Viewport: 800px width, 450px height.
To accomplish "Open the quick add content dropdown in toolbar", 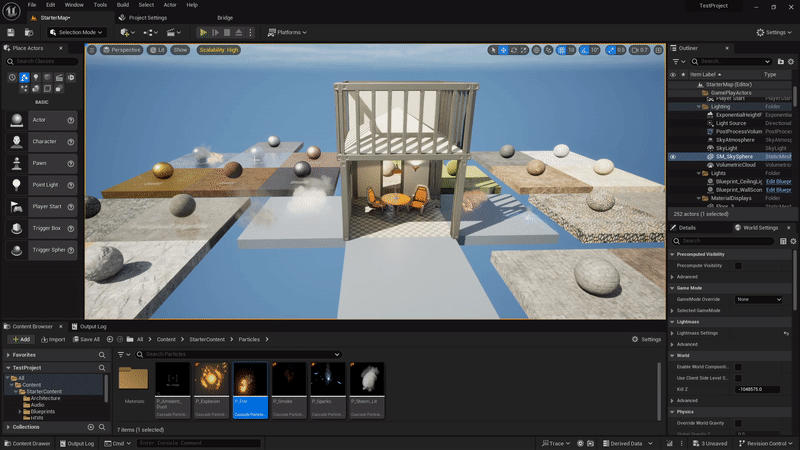I will coord(127,32).
